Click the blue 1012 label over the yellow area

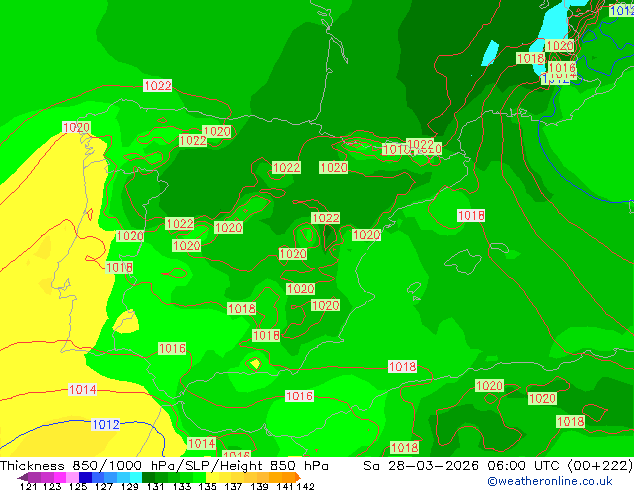click(106, 425)
